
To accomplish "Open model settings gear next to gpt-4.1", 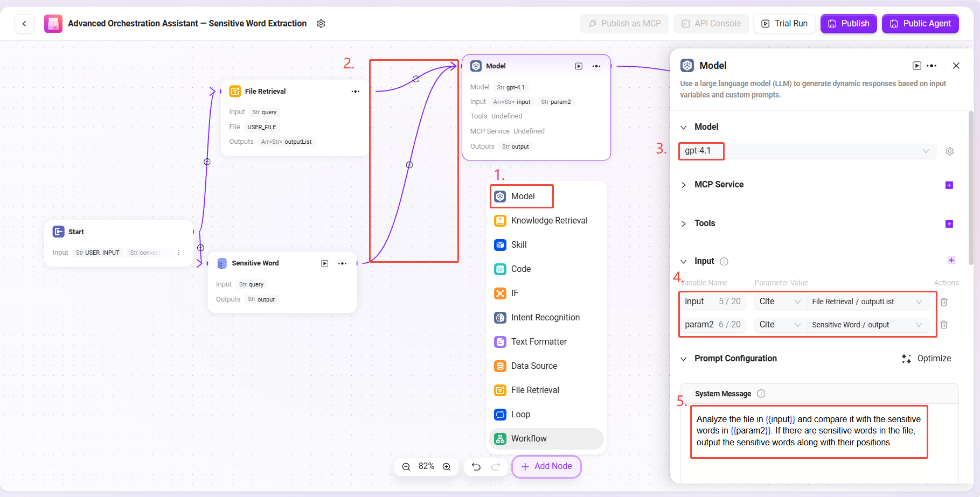I will [x=950, y=151].
